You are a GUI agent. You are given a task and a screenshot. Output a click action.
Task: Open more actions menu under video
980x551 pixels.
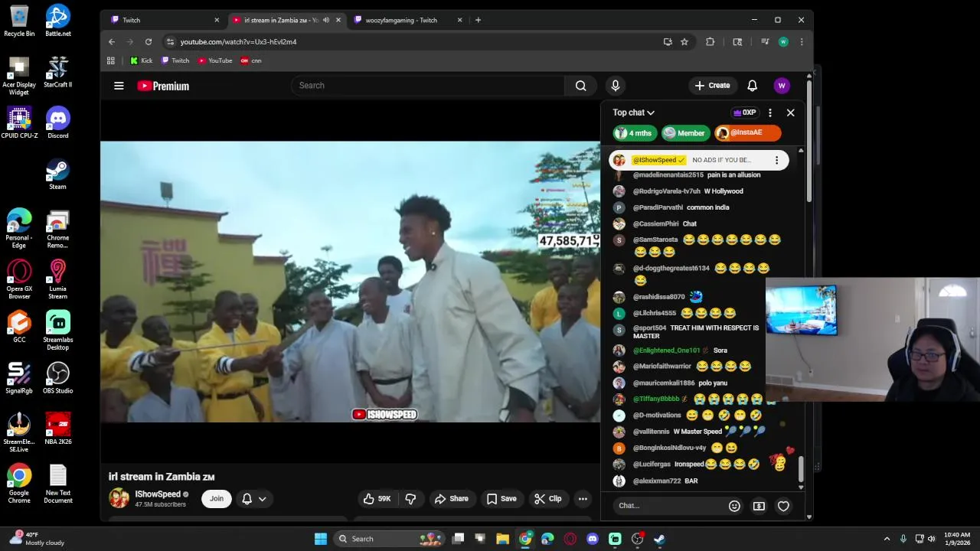tap(583, 499)
